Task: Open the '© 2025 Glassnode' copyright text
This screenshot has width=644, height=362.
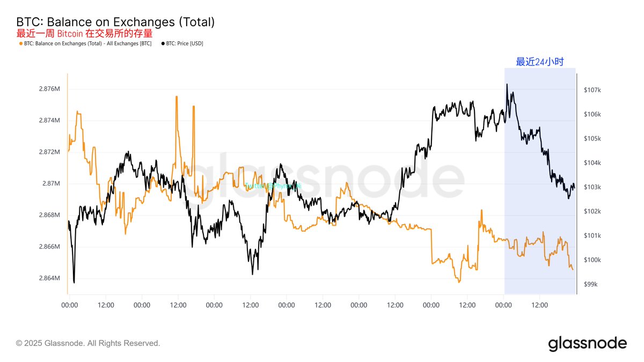Action: click(x=88, y=343)
